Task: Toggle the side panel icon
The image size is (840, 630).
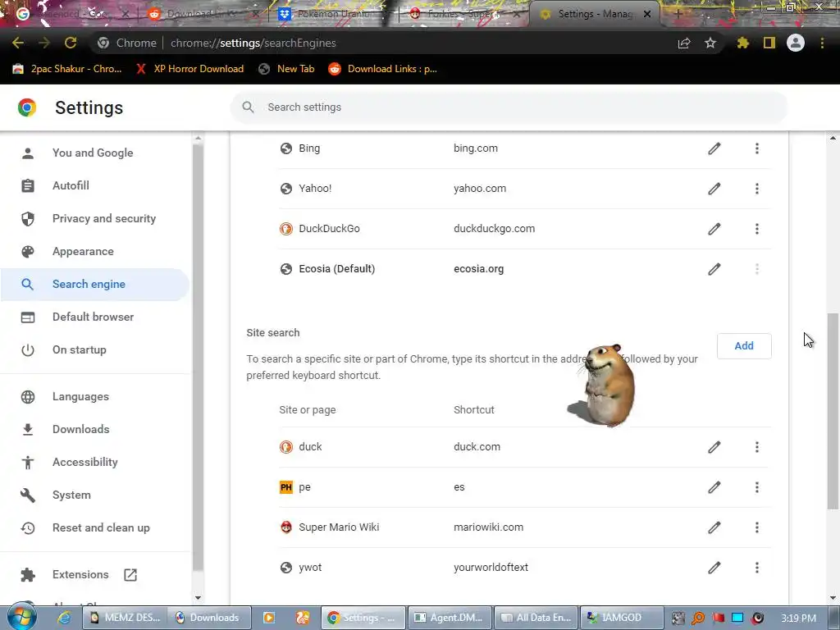Action: point(769,43)
